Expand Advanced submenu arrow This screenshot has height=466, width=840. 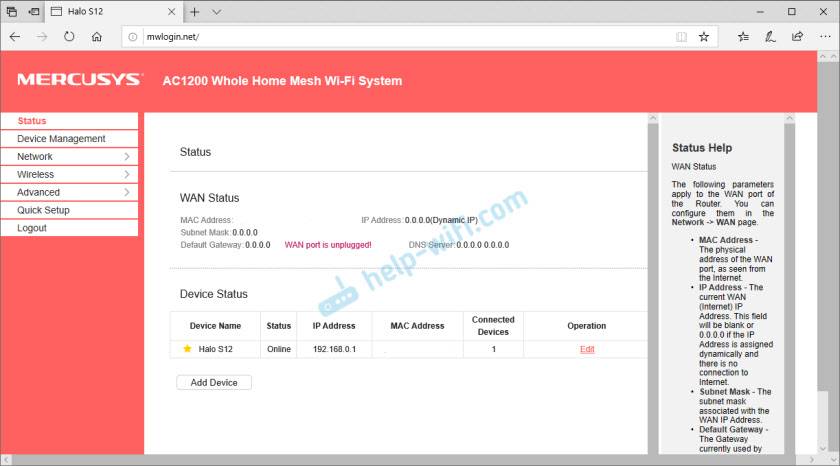[127, 192]
